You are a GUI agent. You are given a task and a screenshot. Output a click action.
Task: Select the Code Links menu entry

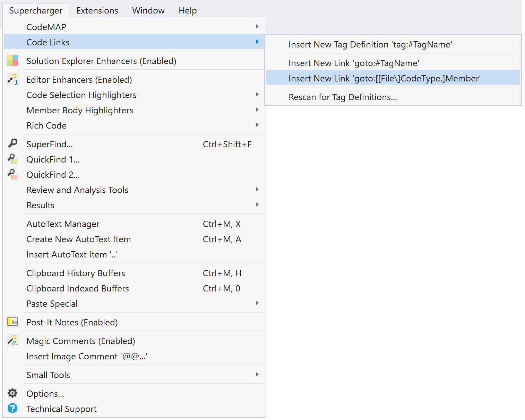134,42
